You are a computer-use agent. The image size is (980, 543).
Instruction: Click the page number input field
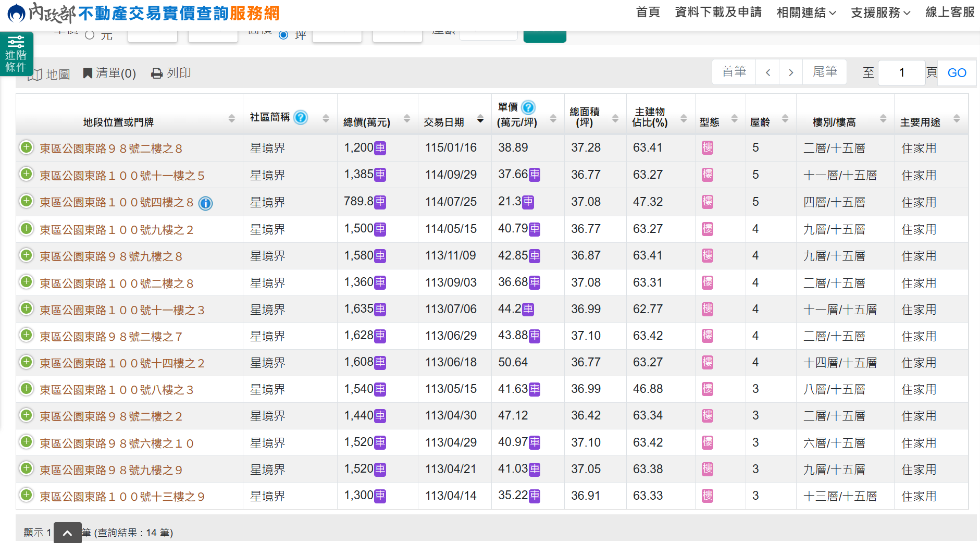click(901, 73)
